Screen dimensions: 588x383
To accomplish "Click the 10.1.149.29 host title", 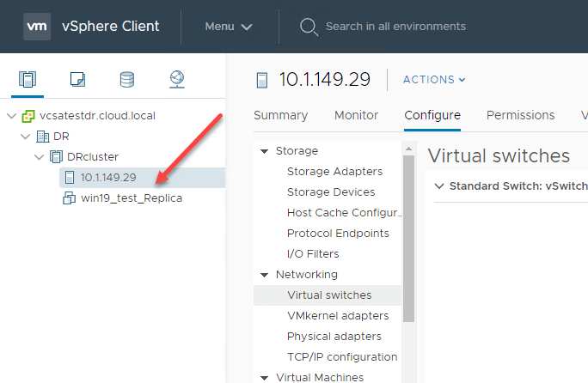I will 325,80.
